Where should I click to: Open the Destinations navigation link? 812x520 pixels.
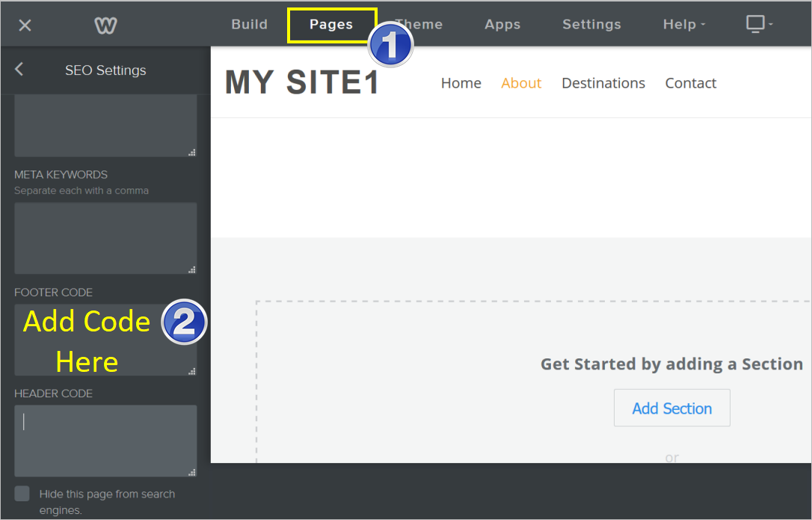click(603, 83)
